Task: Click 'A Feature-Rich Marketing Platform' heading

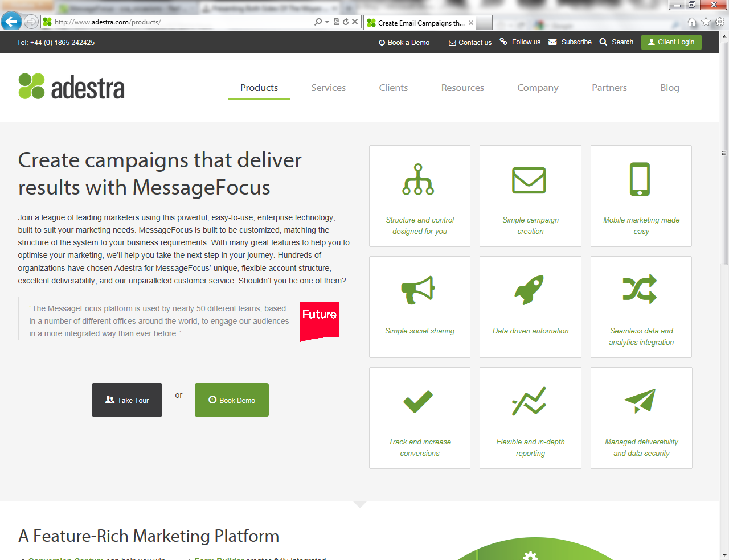Action: point(149,536)
